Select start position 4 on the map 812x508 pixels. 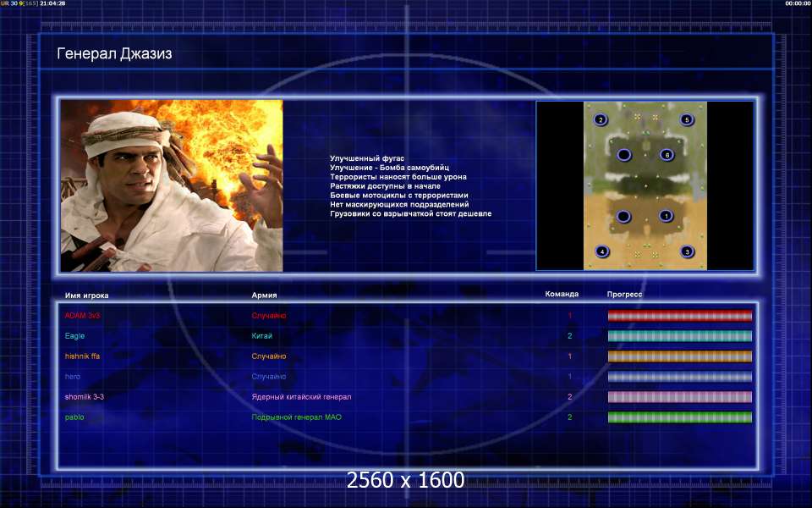[601, 251]
